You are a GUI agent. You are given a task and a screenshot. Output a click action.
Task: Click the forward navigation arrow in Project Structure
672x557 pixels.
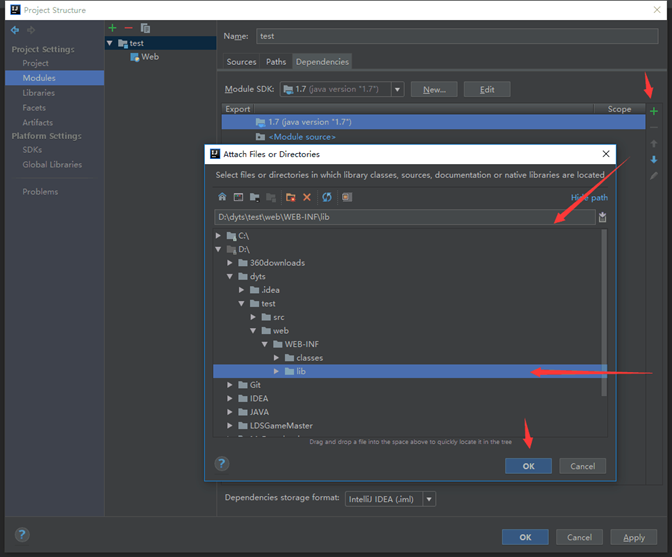tap(31, 30)
